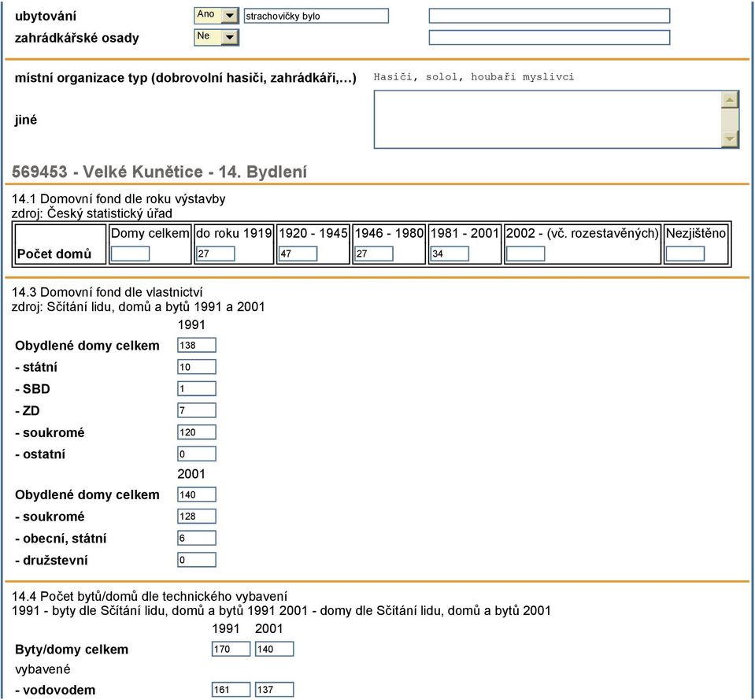This screenshot has height=700, width=755.
Task: Click the '14.3 Domovní fond dle vlastnictví' label
Action: [107, 292]
